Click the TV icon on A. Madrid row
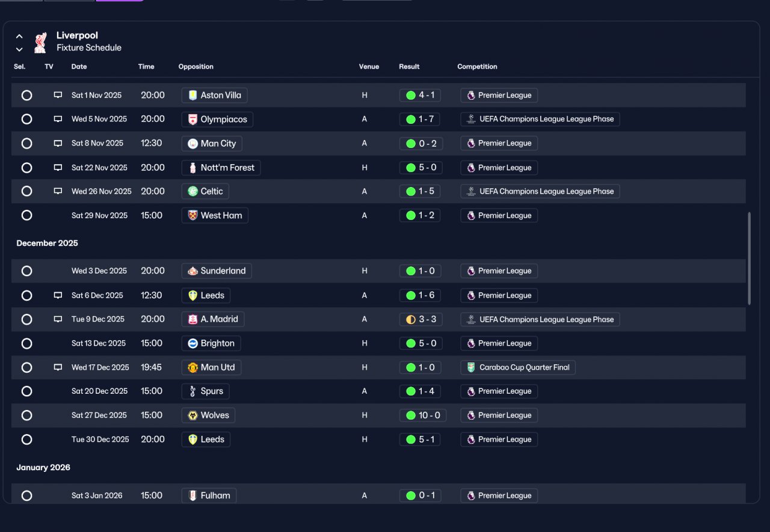The image size is (770, 532). pos(58,319)
